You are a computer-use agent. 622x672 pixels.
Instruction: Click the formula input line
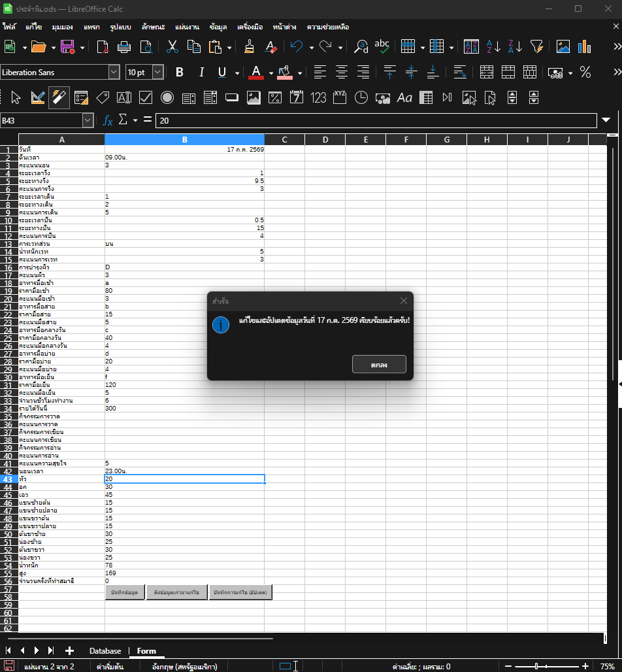376,121
